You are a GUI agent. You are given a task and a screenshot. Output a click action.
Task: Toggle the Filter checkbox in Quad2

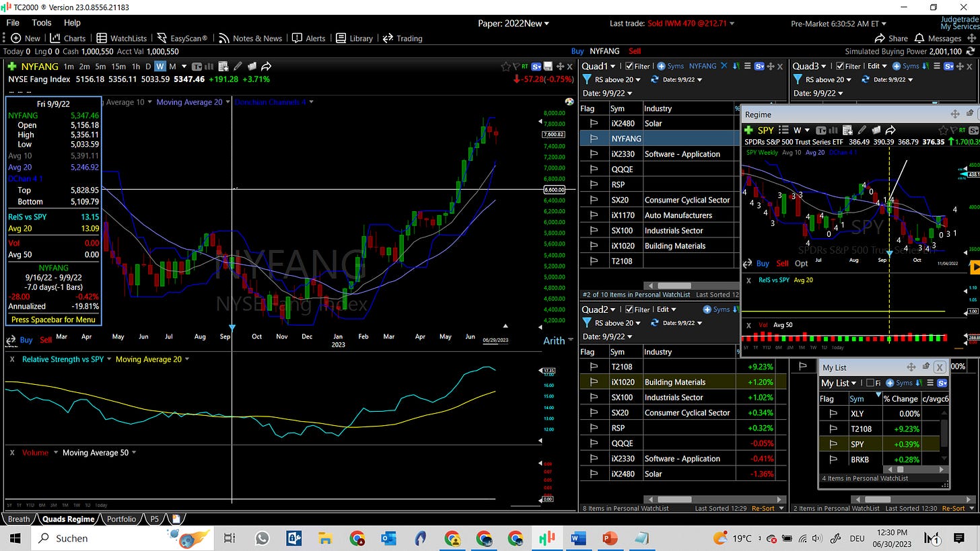pyautogui.click(x=629, y=309)
